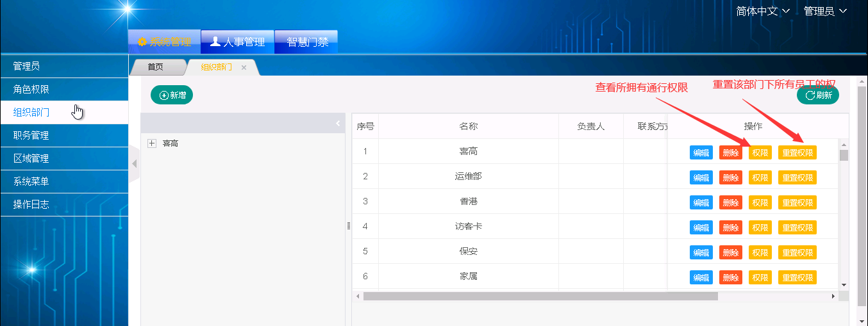This screenshot has width=868, height=326.
Task: Click 权限 for the 喜高 row
Action: (x=760, y=152)
